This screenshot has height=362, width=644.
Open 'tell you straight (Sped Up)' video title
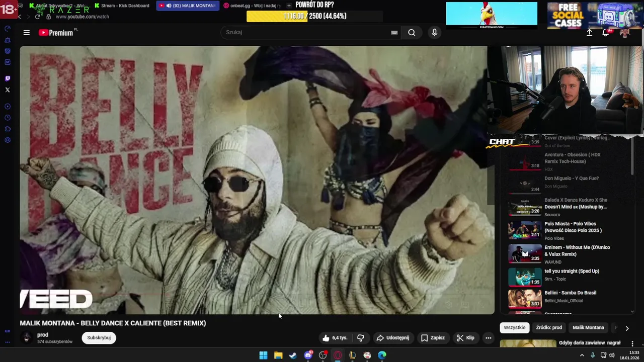pos(572,271)
